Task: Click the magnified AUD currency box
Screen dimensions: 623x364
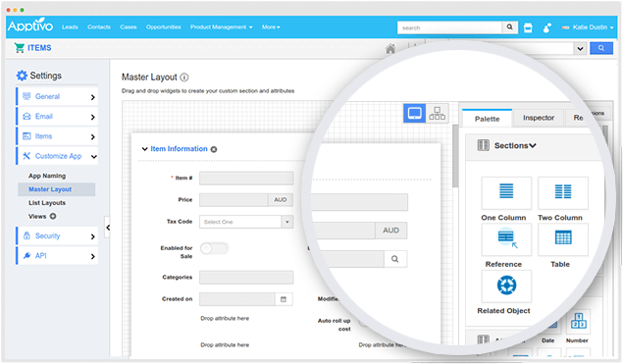Action: click(390, 231)
